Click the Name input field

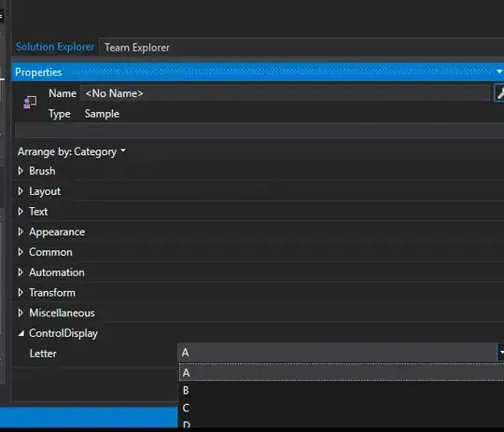tap(285, 93)
